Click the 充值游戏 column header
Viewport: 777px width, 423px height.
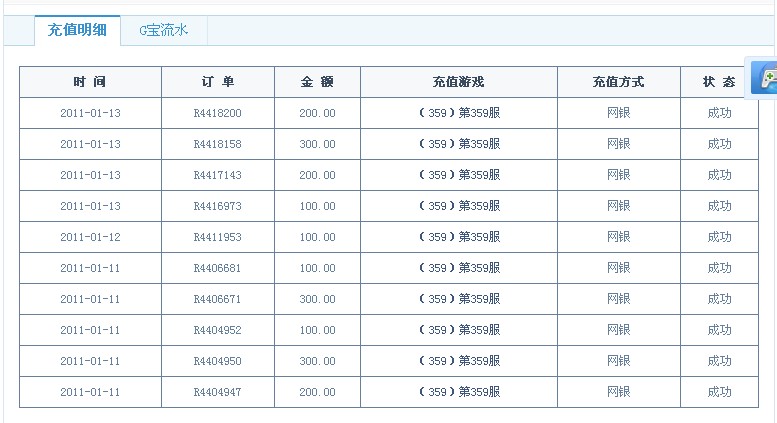click(459, 82)
